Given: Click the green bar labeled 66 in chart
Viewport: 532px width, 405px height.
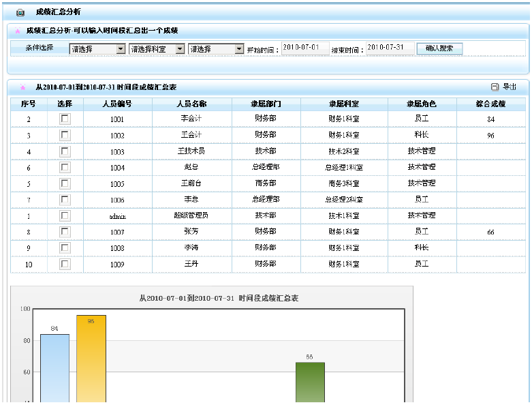Looking at the screenshot, I should click(x=310, y=382).
